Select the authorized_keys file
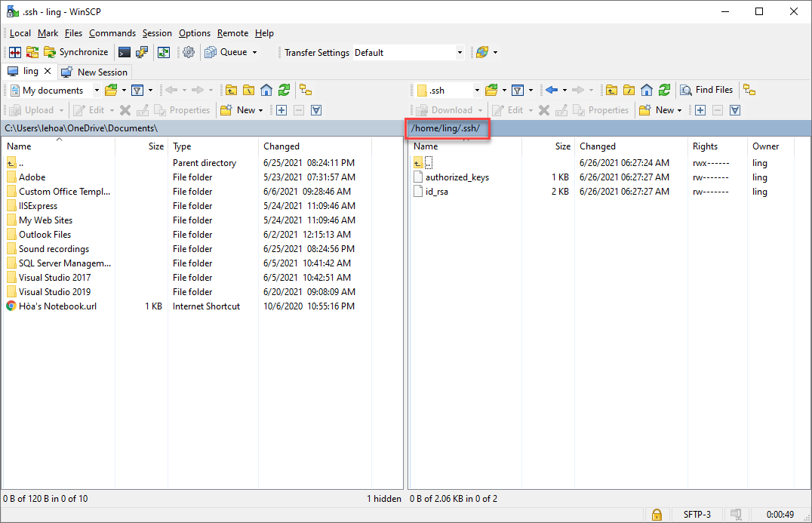 pyautogui.click(x=457, y=177)
